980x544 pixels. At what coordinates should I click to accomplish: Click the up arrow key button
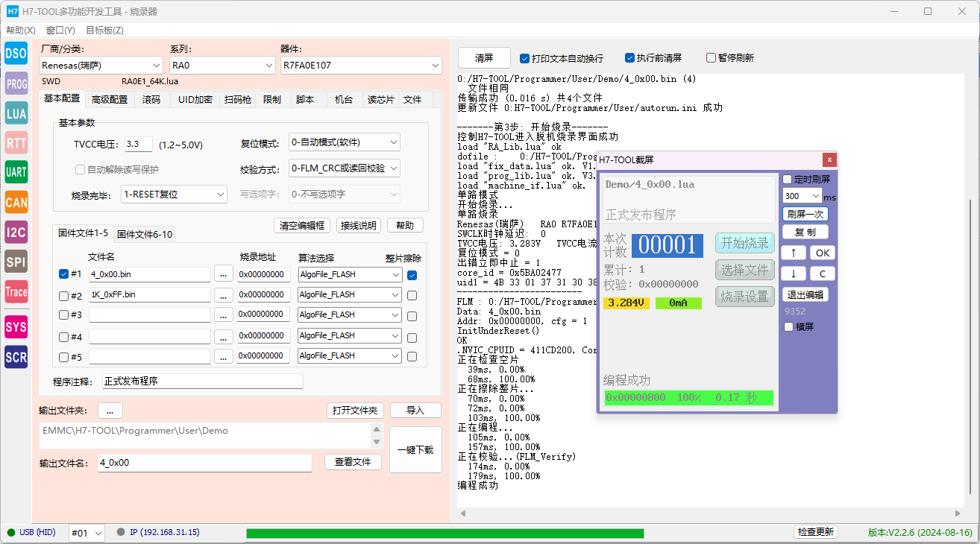click(794, 253)
